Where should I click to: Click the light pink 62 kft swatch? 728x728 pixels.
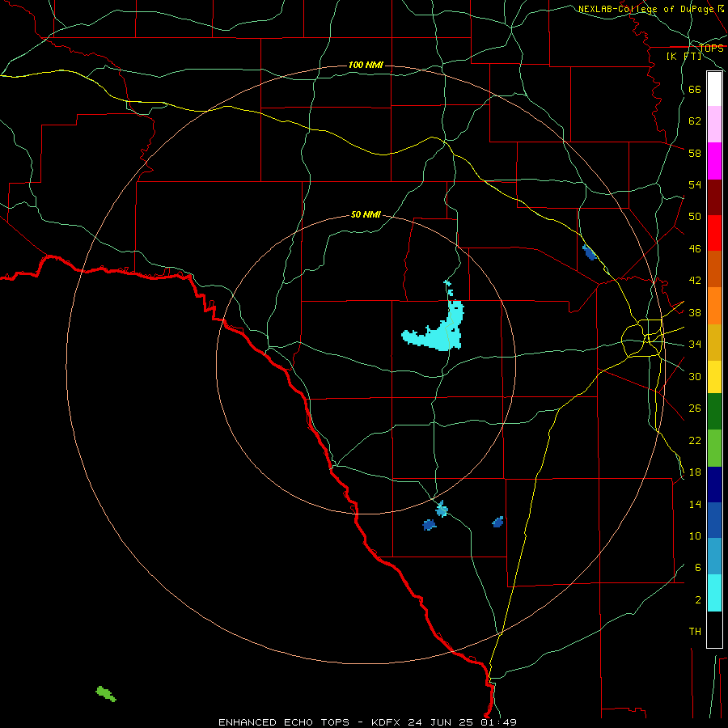tap(714, 125)
